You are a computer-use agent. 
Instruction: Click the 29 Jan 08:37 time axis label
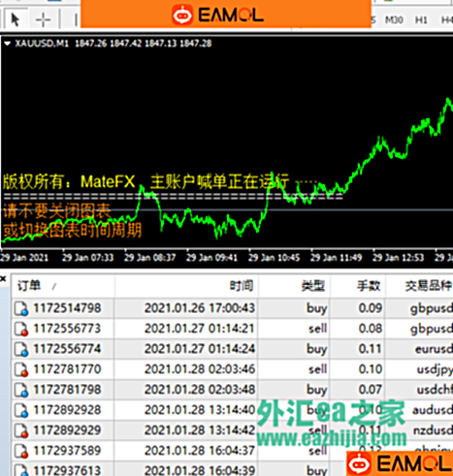pyautogui.click(x=149, y=258)
